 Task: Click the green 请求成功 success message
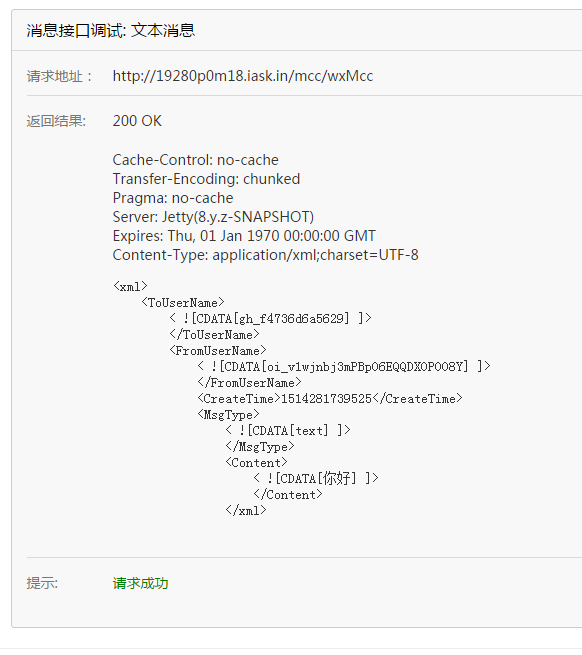[140, 583]
